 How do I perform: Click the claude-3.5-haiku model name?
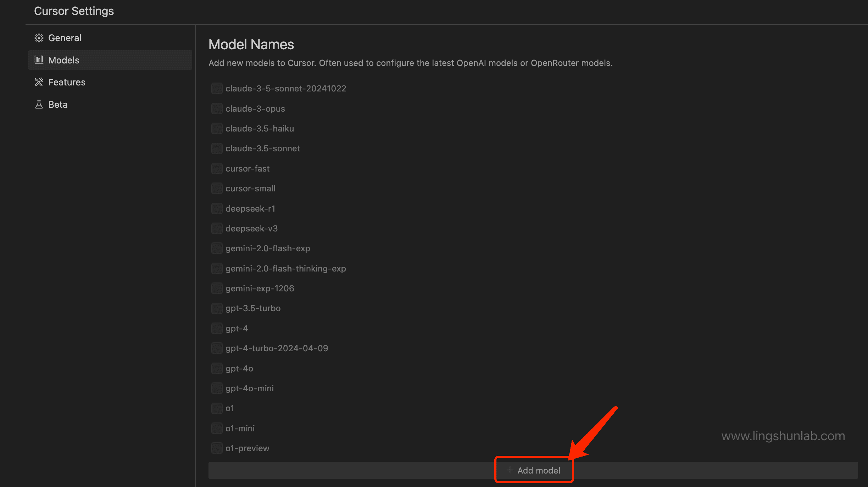(x=260, y=128)
